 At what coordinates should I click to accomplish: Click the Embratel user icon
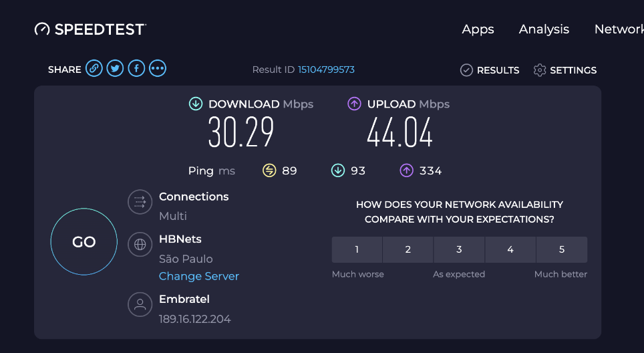[140, 304]
